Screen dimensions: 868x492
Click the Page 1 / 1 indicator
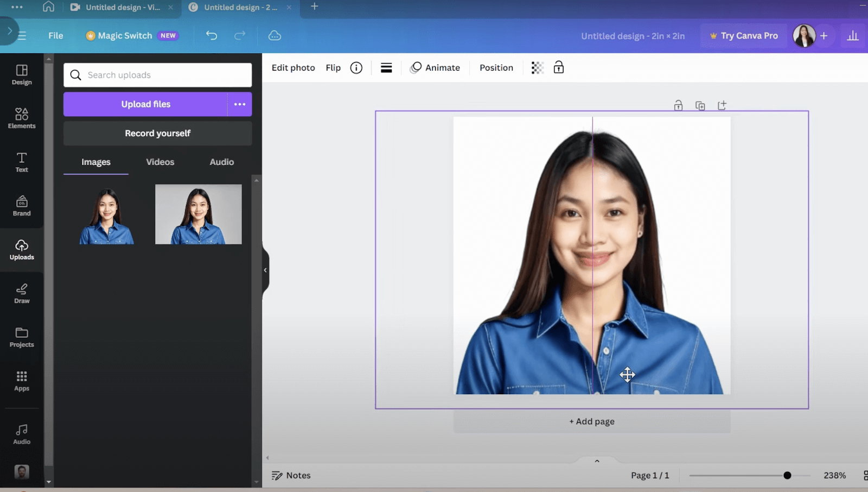coord(650,476)
